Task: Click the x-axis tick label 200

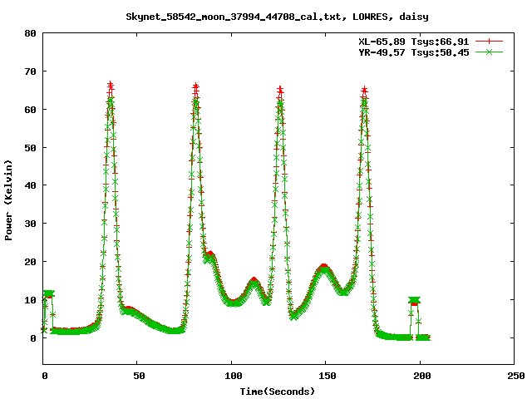Action: pyautogui.click(x=421, y=376)
